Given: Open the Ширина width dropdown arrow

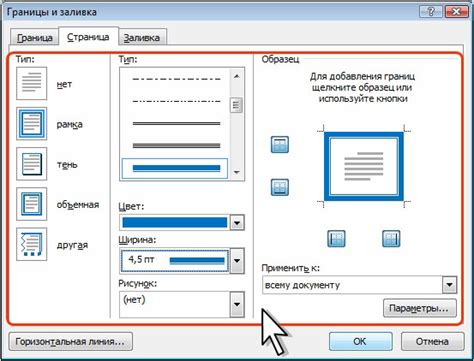Looking at the screenshot, I should (x=237, y=261).
